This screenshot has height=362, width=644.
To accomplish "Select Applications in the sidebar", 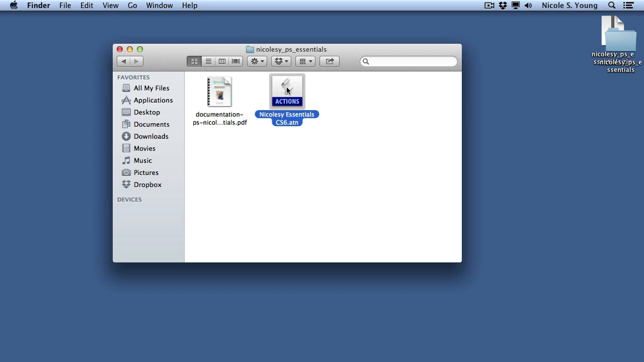I will pos(148,100).
